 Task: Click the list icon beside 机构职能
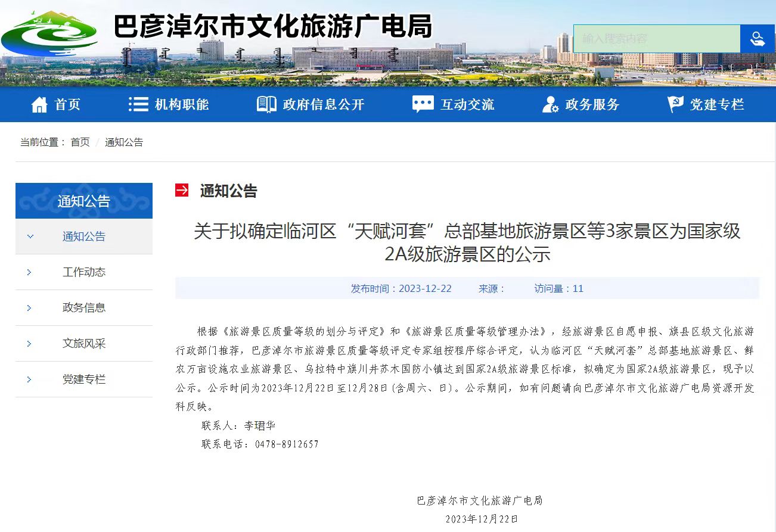[138, 104]
